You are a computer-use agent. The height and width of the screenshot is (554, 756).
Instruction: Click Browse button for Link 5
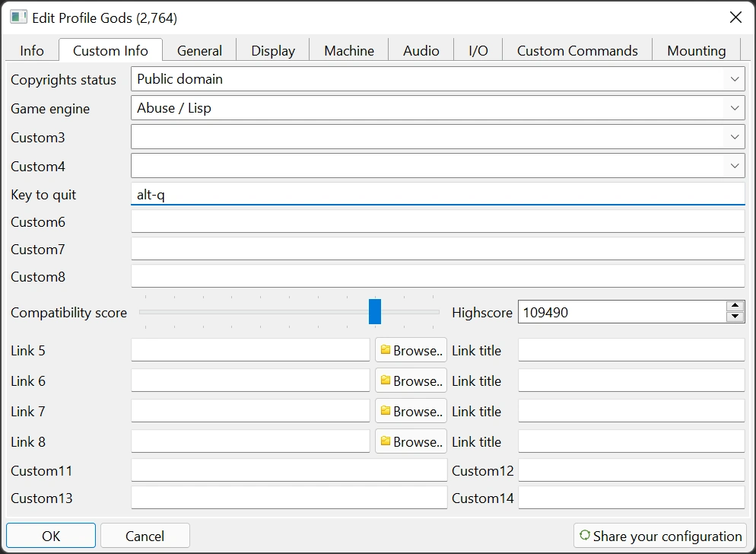click(411, 351)
